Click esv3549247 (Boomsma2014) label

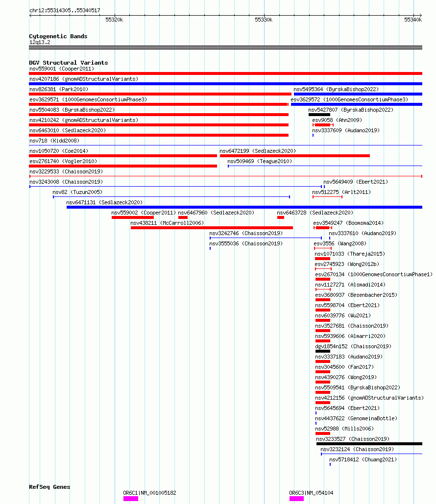tap(348, 223)
